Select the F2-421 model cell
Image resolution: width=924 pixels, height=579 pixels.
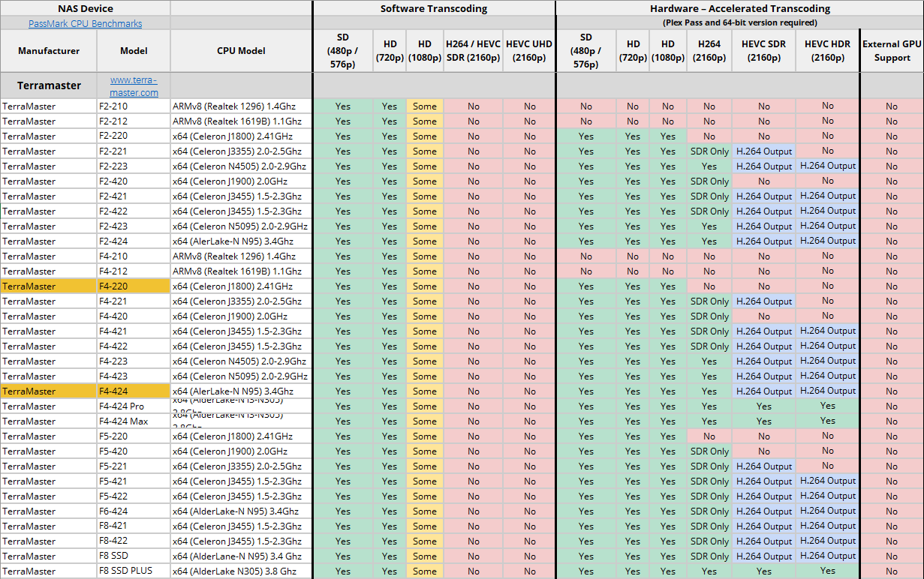(134, 196)
